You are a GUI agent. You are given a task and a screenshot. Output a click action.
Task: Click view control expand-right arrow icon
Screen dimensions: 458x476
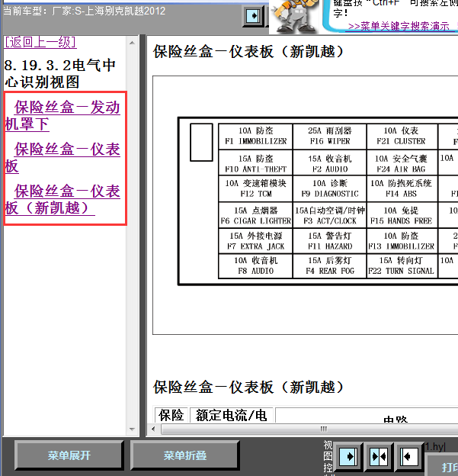[x=348, y=456]
